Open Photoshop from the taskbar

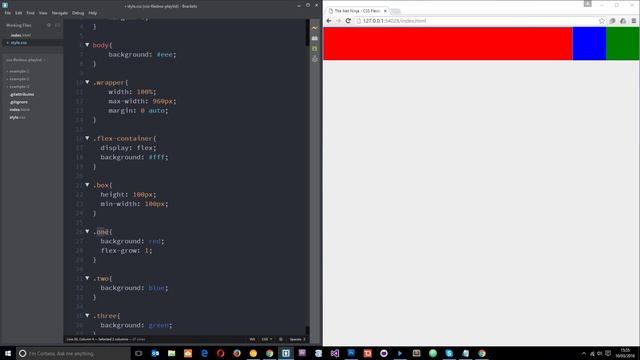click(x=351, y=353)
